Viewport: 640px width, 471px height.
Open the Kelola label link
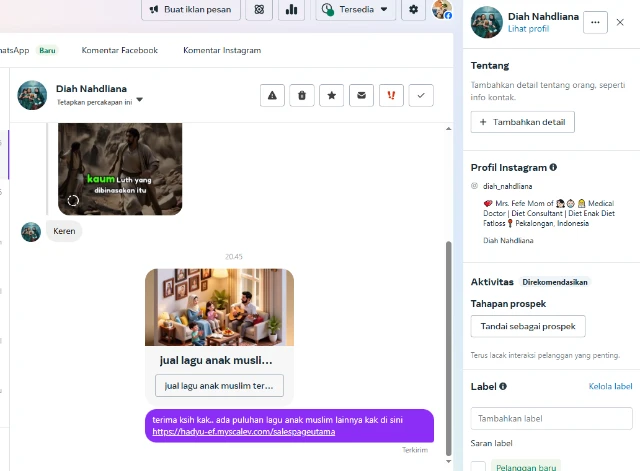(x=610, y=386)
